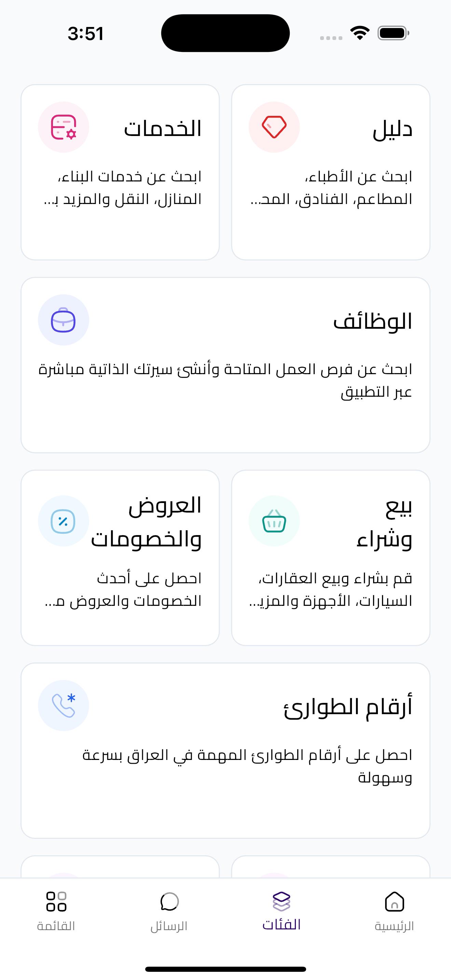Open the بيع وشراء card description
Viewport: 451px width, 980px height.
pyautogui.click(x=331, y=590)
